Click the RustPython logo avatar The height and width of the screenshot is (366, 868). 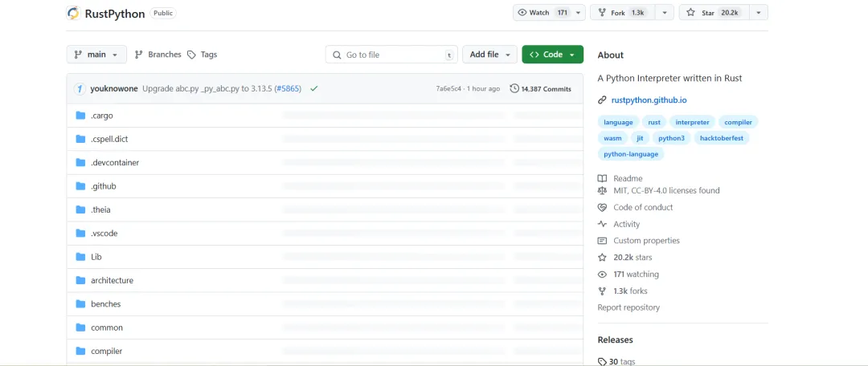coord(73,13)
